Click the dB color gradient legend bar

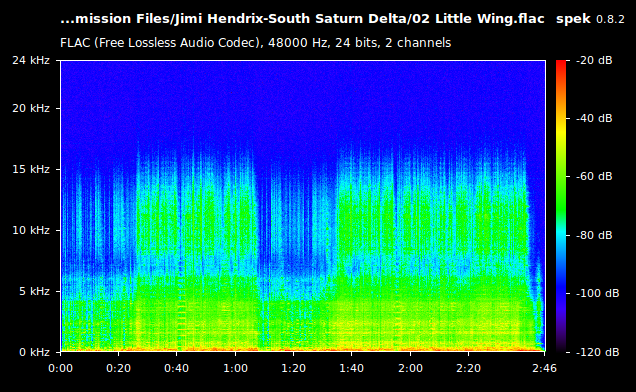click(561, 206)
